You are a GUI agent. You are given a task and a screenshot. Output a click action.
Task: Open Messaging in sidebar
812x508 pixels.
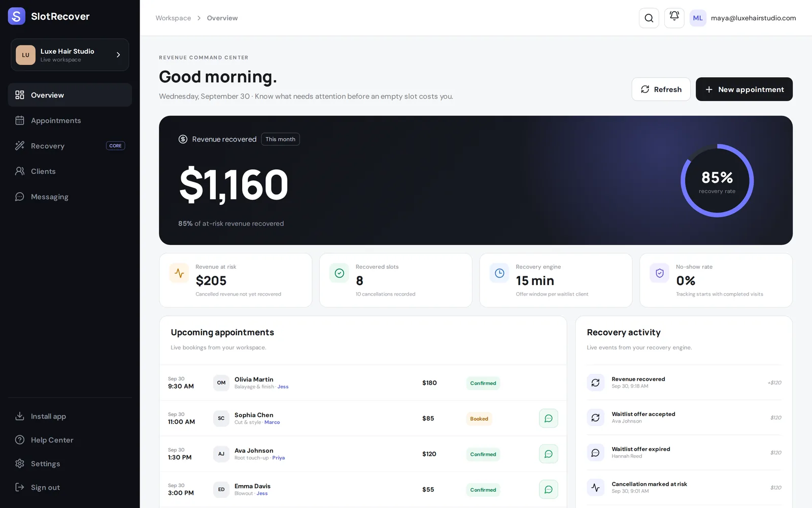(70, 197)
